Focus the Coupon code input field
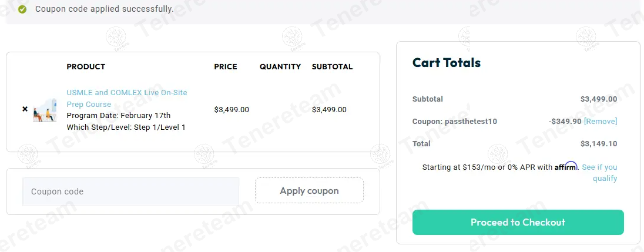This screenshot has height=252, width=644. point(130,191)
